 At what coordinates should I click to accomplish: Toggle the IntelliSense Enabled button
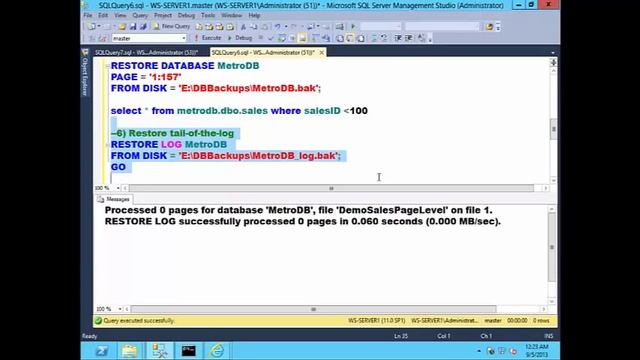click(x=302, y=38)
